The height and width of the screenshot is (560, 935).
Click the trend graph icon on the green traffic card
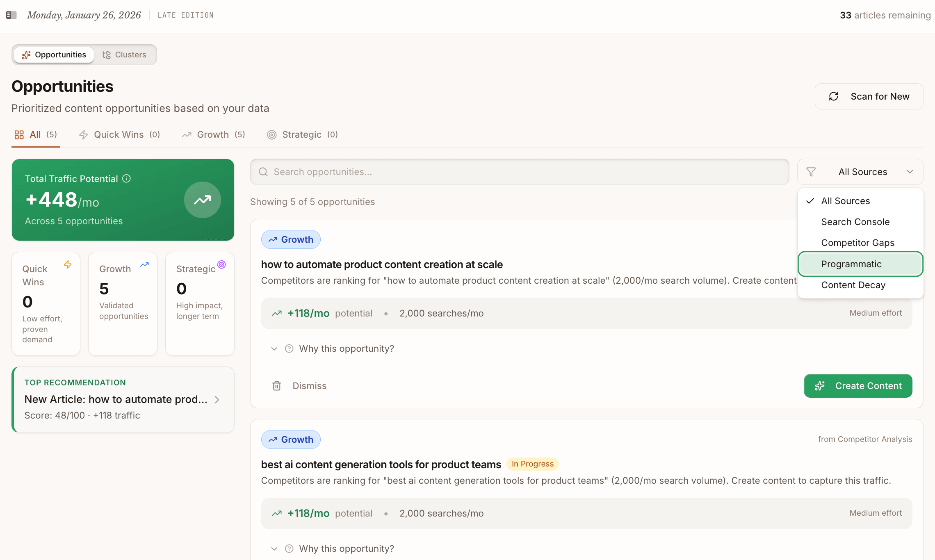coord(202,200)
